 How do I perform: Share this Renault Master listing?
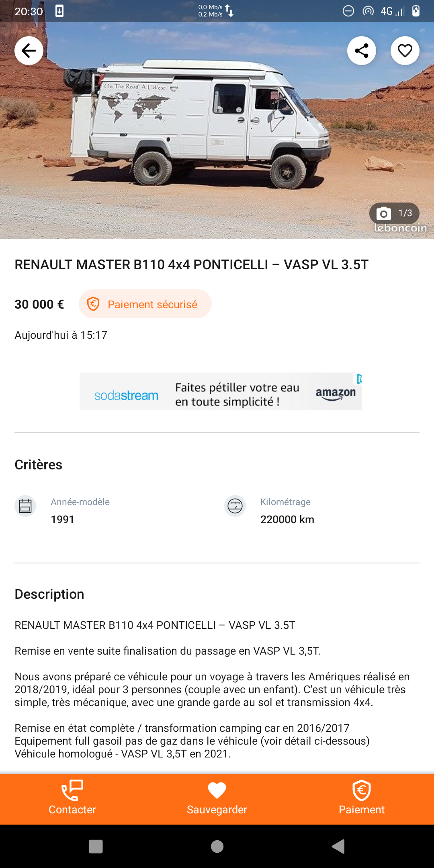(361, 51)
